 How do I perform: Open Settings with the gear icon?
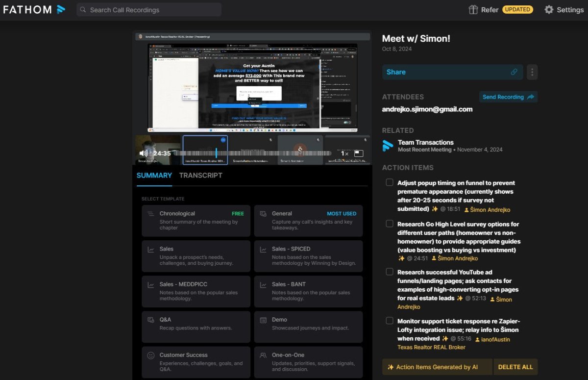point(549,10)
